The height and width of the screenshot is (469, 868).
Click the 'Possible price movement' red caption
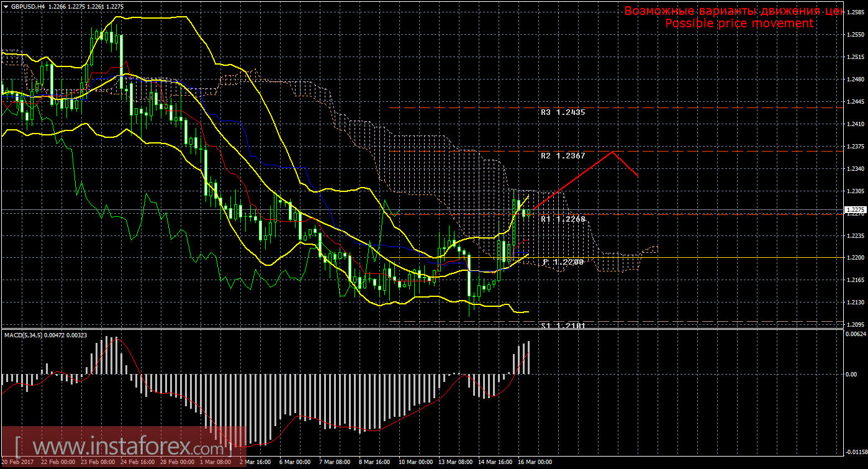coord(739,23)
